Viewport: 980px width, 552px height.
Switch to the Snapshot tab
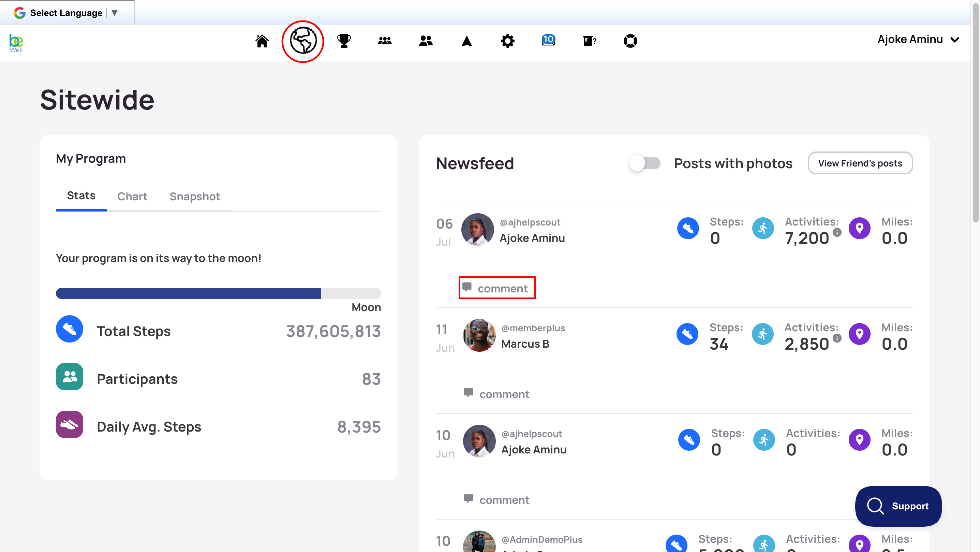[x=195, y=197]
